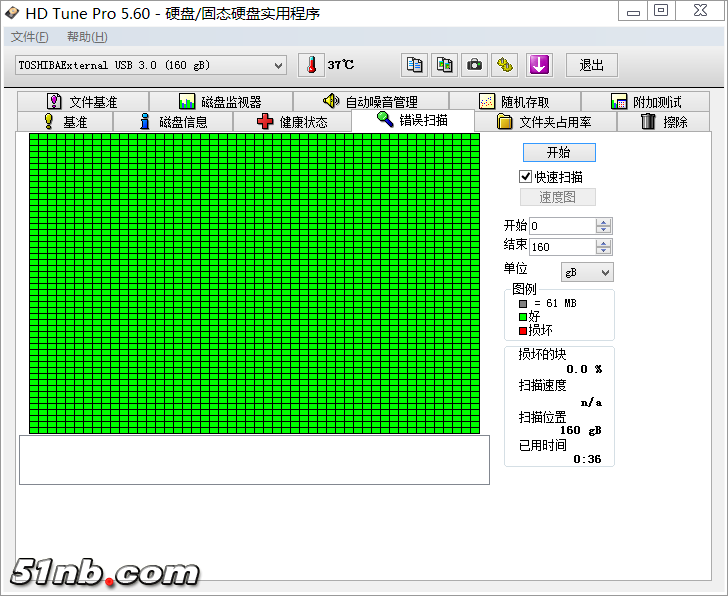
Task: Switch to the 磁盘监视器 tab
Action: pos(221,102)
